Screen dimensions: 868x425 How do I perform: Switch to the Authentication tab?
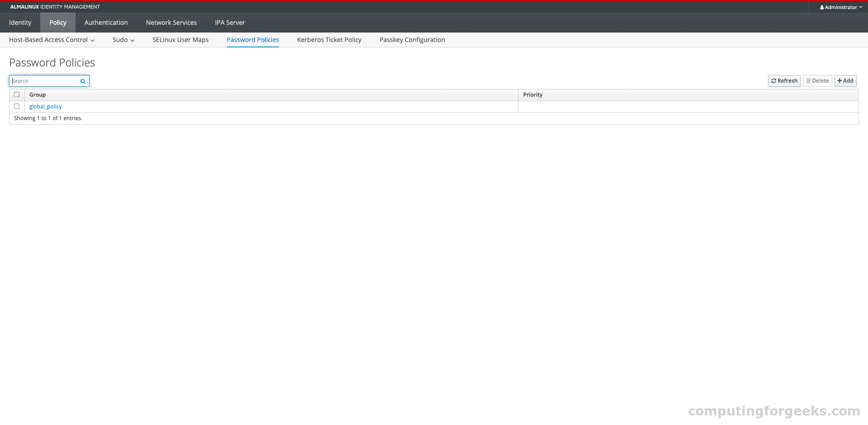pyautogui.click(x=106, y=22)
